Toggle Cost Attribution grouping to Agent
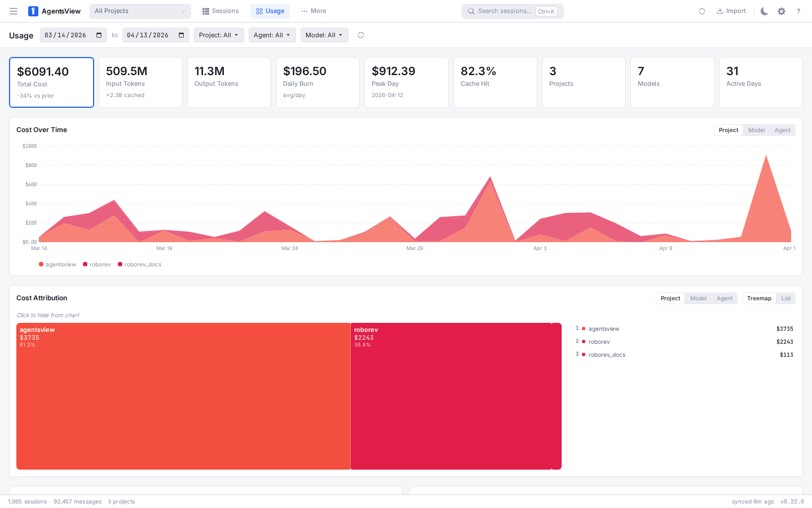812x508 pixels. pos(725,298)
